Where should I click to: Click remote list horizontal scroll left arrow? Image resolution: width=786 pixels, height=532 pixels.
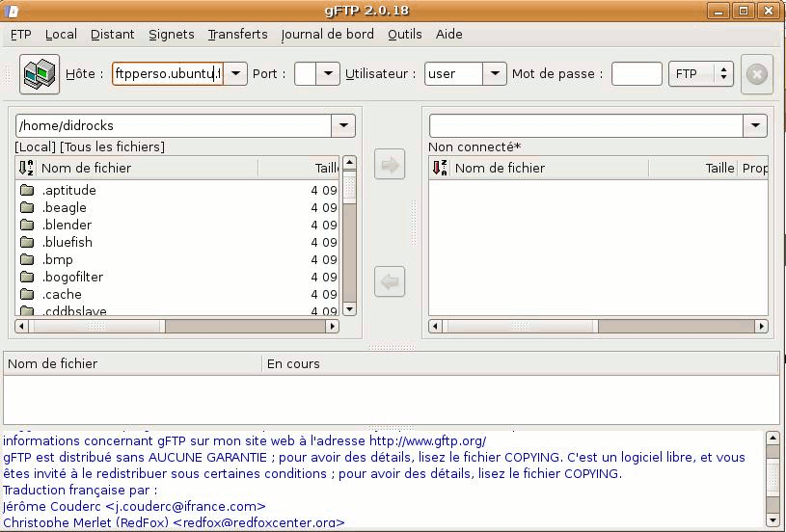pyautogui.click(x=435, y=326)
